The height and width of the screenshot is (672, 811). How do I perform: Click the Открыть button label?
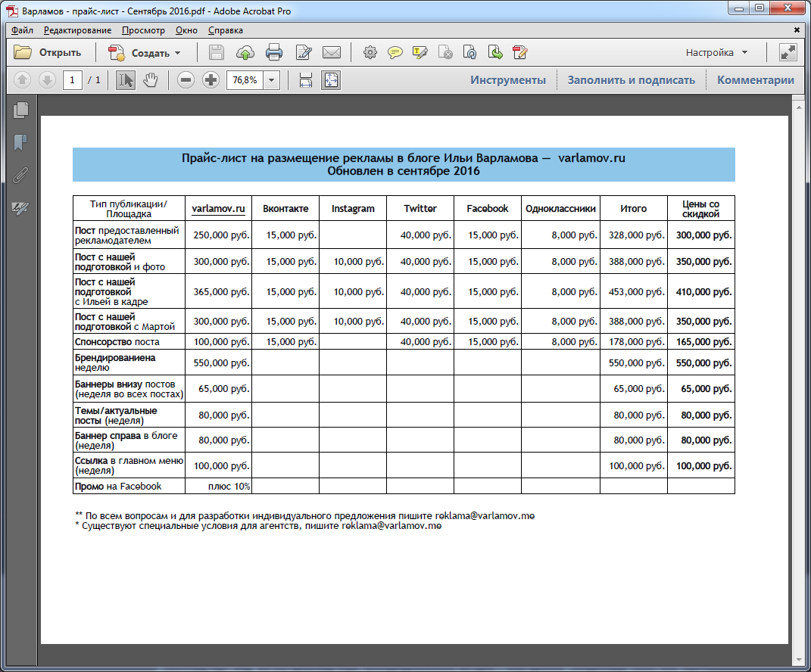click(60, 53)
